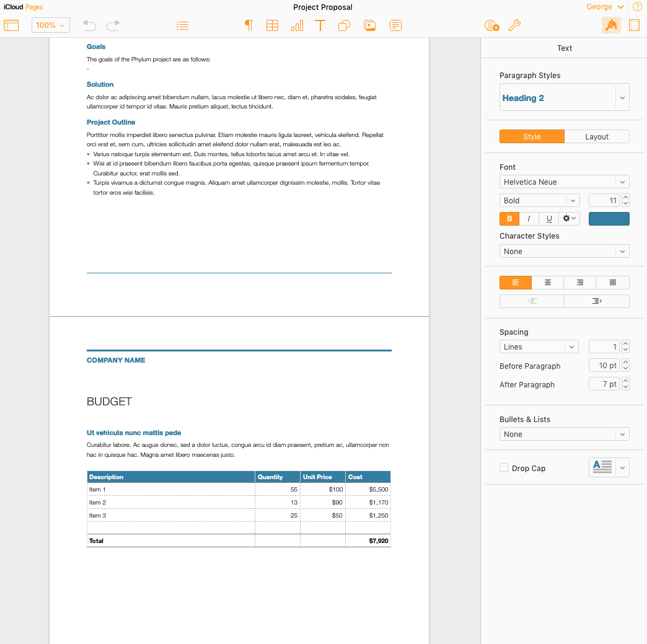Image resolution: width=647 pixels, height=644 pixels.
Task: Click the line spacing stepper arrows
Action: pyautogui.click(x=625, y=346)
